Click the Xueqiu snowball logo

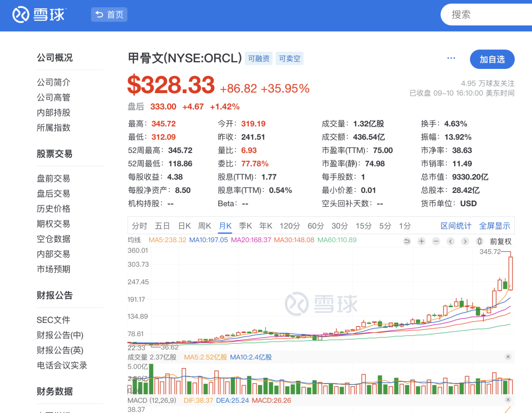(39, 15)
